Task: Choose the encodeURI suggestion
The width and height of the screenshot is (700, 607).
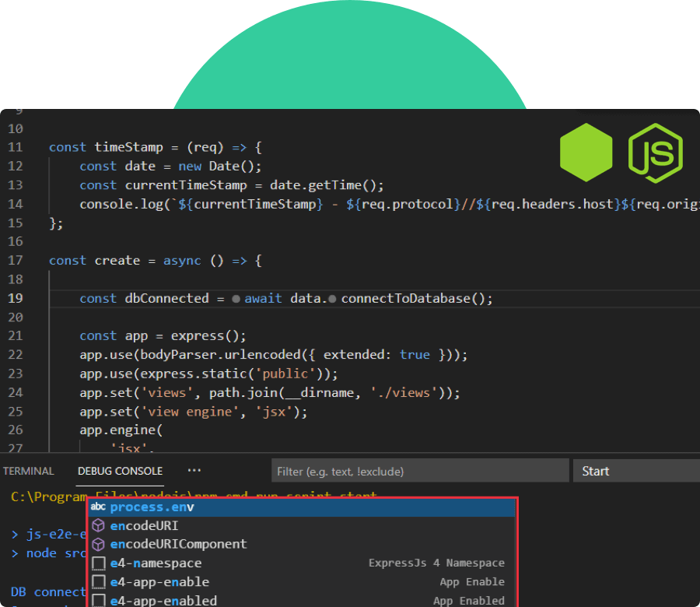Action: pos(303,526)
